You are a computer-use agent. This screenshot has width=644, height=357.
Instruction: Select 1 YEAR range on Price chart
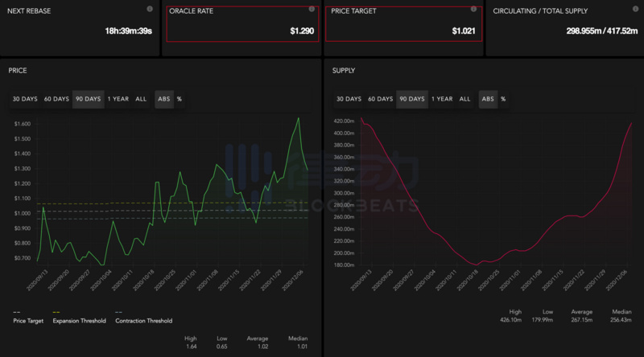[118, 99]
